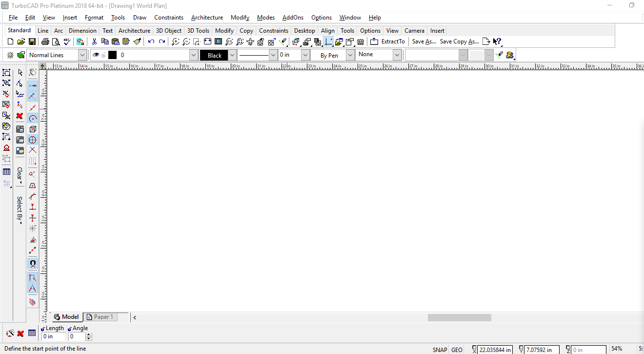Open the Architecture menu
Viewport: 644px width, 354px height.
207,18
